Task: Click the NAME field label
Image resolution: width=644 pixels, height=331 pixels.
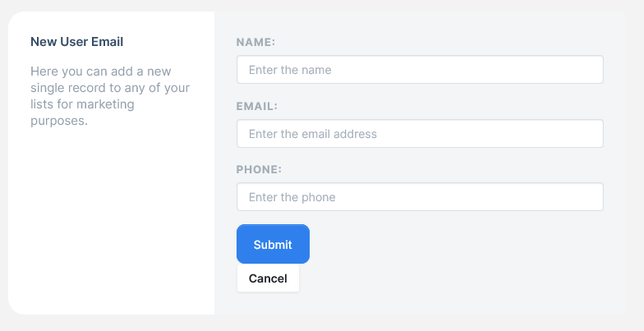Action: point(255,42)
